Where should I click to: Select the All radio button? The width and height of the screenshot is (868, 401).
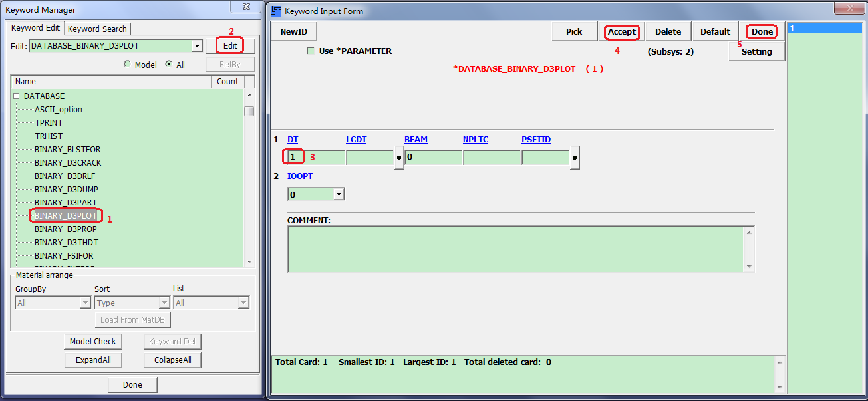click(x=168, y=65)
